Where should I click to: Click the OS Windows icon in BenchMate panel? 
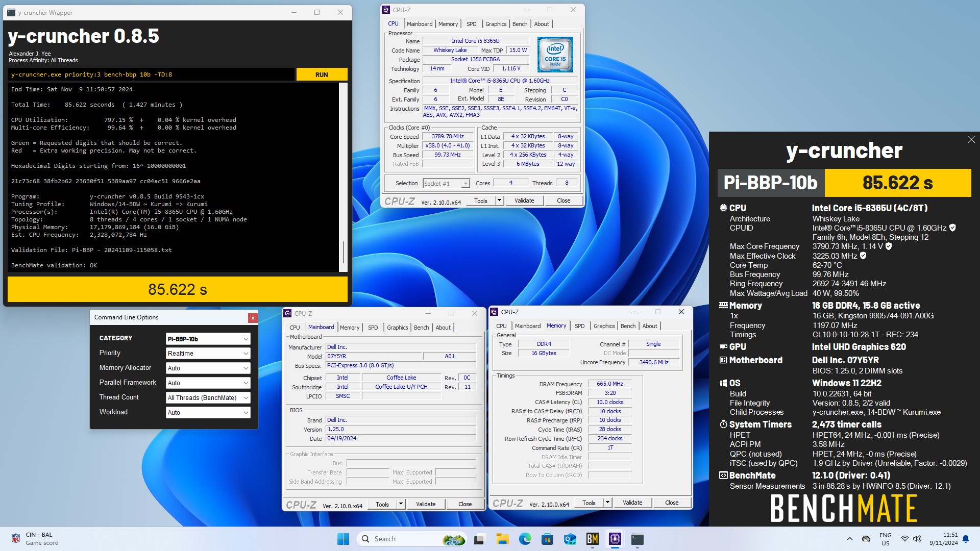coord(723,383)
